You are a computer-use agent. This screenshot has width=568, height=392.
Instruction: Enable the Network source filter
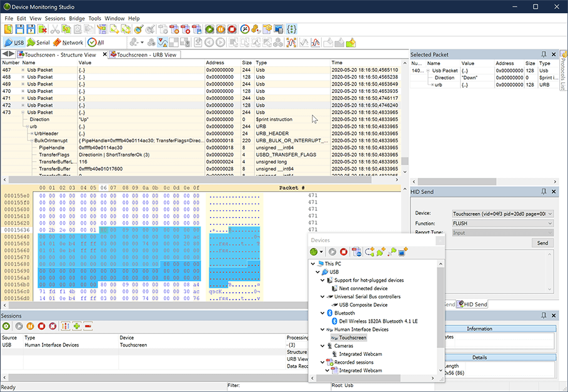click(68, 42)
